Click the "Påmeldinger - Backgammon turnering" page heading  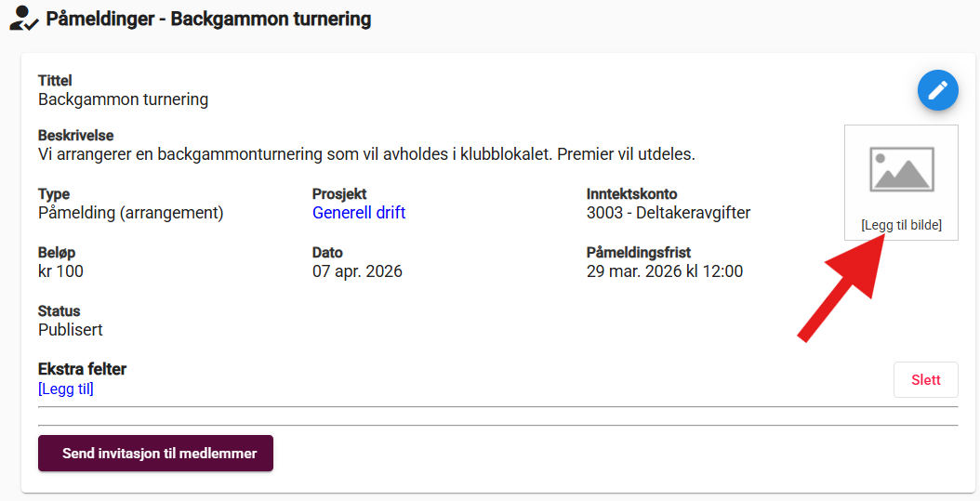[208, 19]
